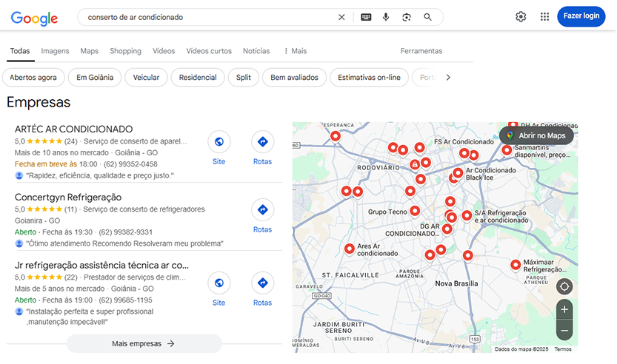
Task: Open Google apps grid icon
Action: [x=544, y=16]
